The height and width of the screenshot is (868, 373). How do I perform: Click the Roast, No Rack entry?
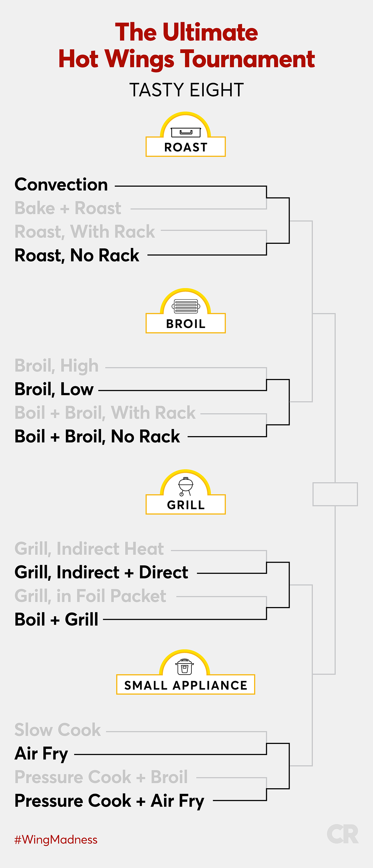(77, 255)
